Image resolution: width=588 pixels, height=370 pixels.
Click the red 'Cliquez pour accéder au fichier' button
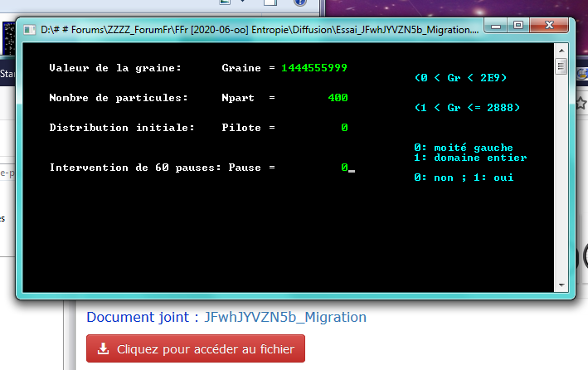pos(196,348)
